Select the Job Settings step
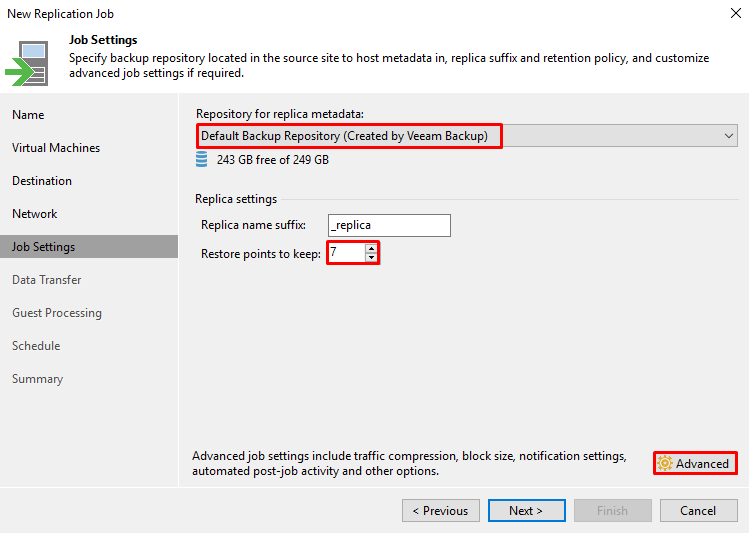 click(89, 246)
